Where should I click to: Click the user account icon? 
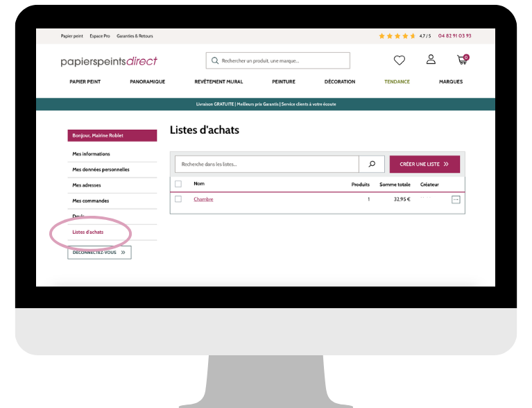click(431, 60)
